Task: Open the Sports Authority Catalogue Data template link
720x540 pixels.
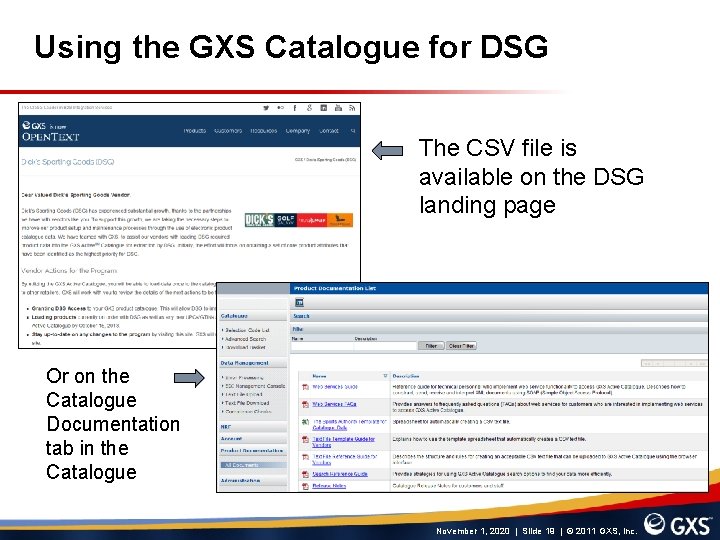Action: (x=349, y=424)
